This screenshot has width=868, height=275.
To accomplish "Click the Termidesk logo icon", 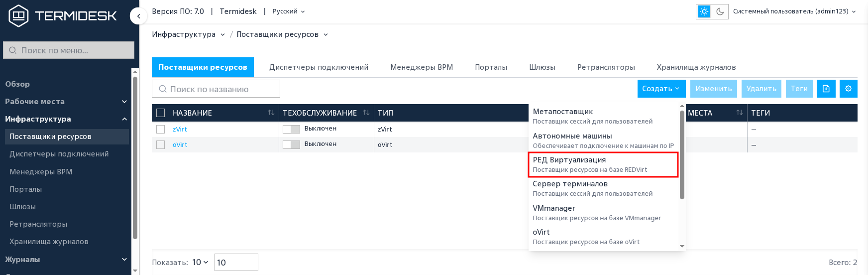I will coord(19,15).
